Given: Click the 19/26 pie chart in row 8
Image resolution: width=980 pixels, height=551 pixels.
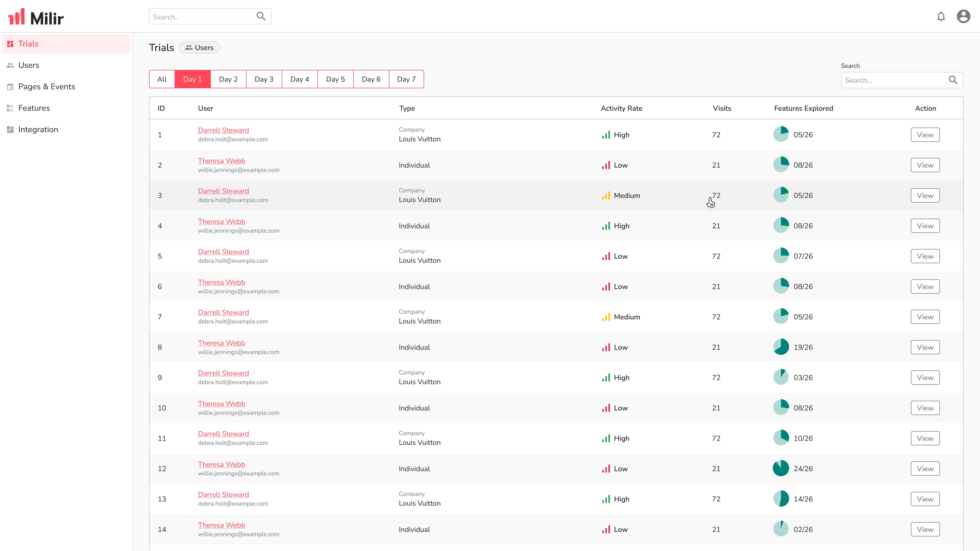Looking at the screenshot, I should (781, 347).
